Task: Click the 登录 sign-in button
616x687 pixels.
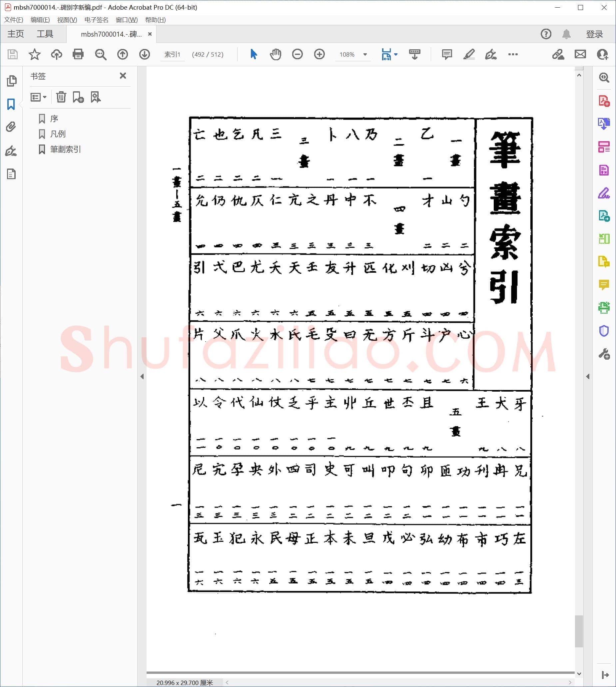Action: 594,34
